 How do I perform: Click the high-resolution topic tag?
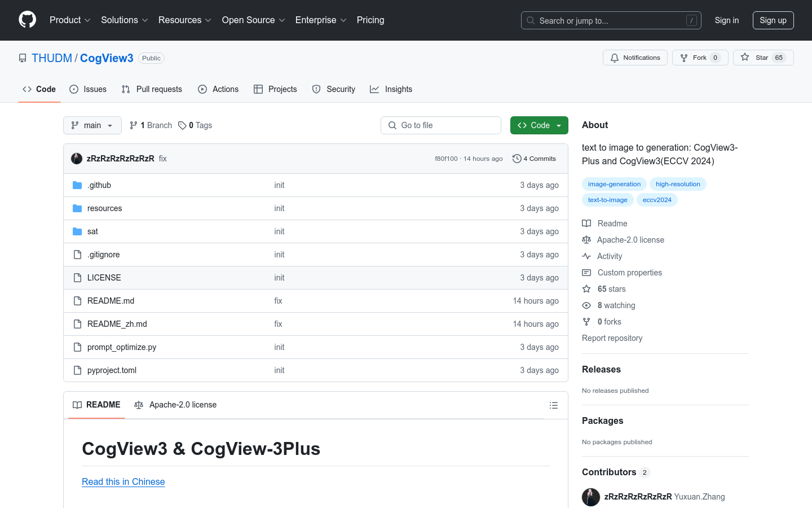678,184
